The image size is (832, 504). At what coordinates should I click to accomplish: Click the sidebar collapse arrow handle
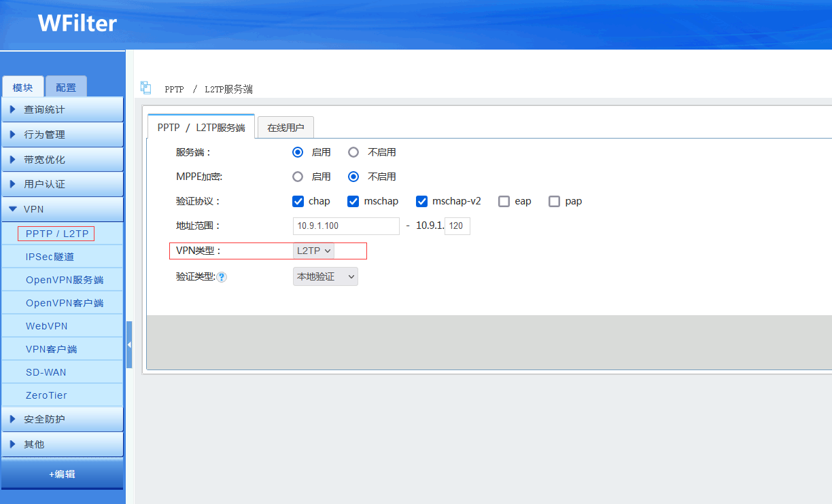[129, 345]
